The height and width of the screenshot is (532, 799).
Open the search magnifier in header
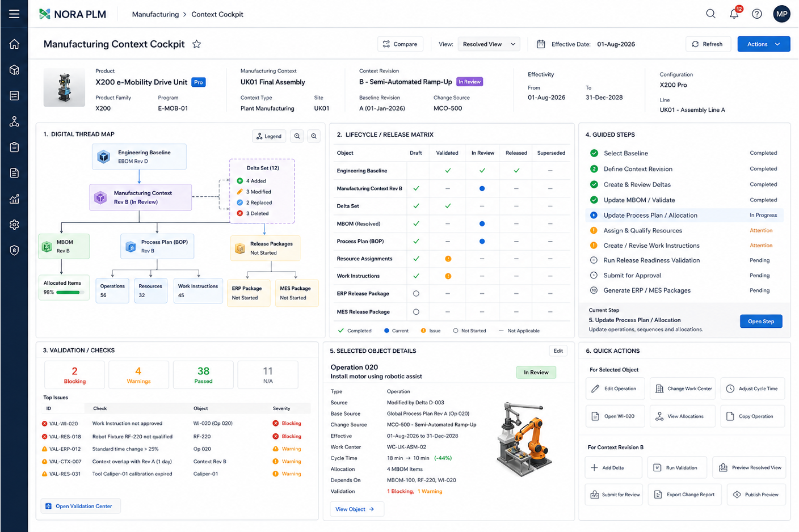coord(710,14)
